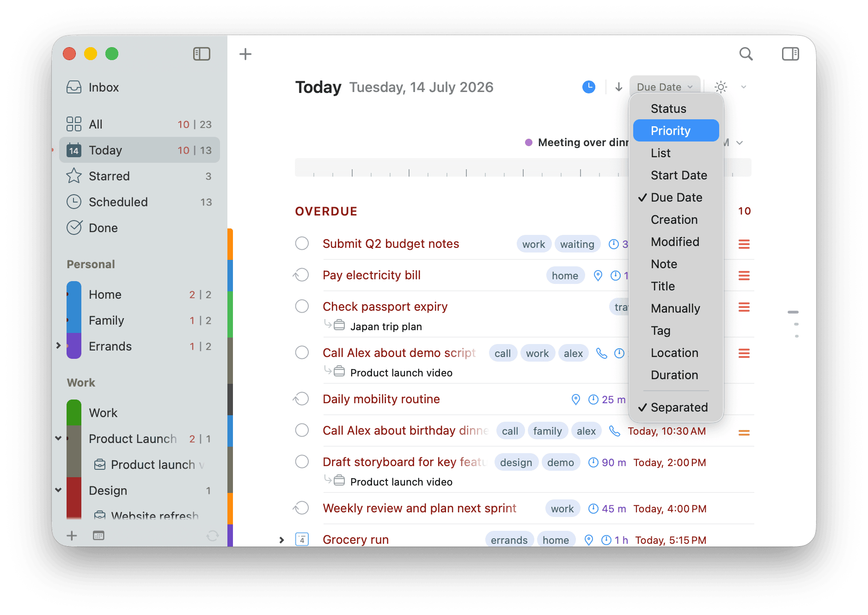Viewport: 868px width, 615px height.
Task: Click orange priority marker on Call Alex birthday dinner
Action: tap(744, 432)
